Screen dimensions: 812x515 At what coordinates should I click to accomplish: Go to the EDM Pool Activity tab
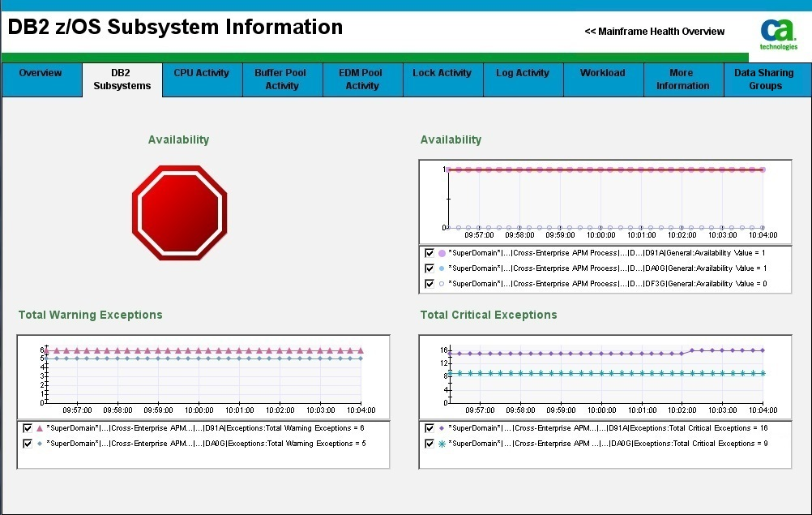362,79
